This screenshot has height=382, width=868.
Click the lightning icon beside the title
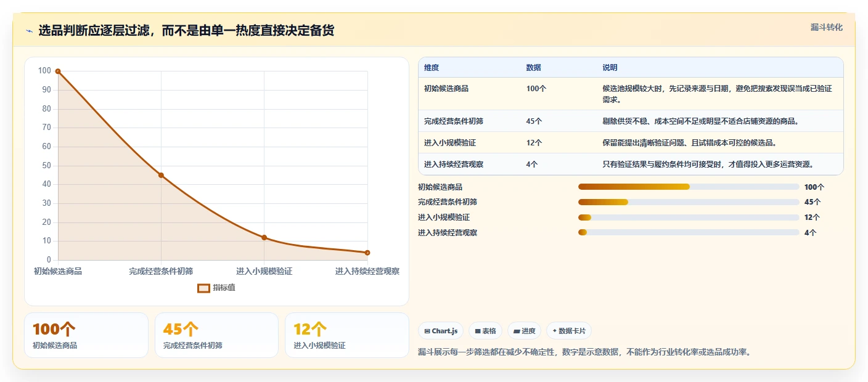[30, 31]
